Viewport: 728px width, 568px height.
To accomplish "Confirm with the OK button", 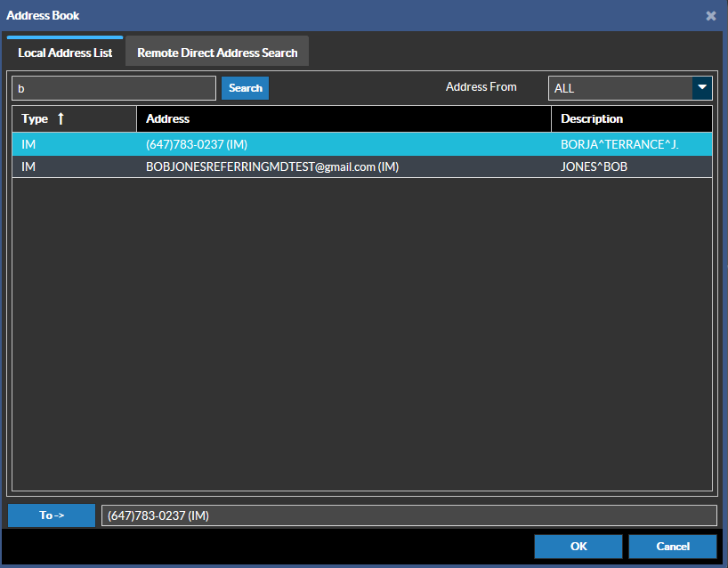I will point(578,546).
